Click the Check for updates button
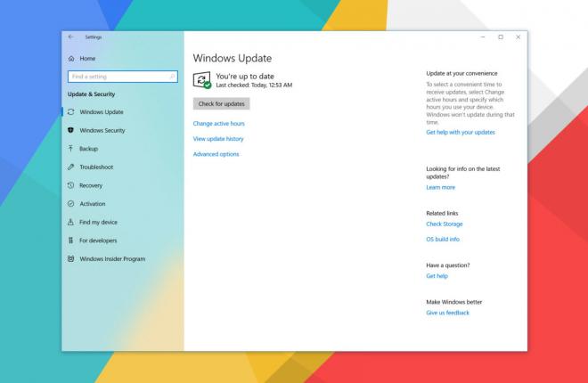Image resolution: width=588 pixels, height=383 pixels. (x=221, y=104)
